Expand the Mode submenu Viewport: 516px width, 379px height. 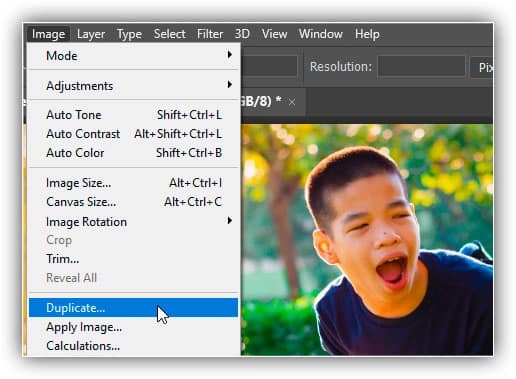[x=134, y=56]
